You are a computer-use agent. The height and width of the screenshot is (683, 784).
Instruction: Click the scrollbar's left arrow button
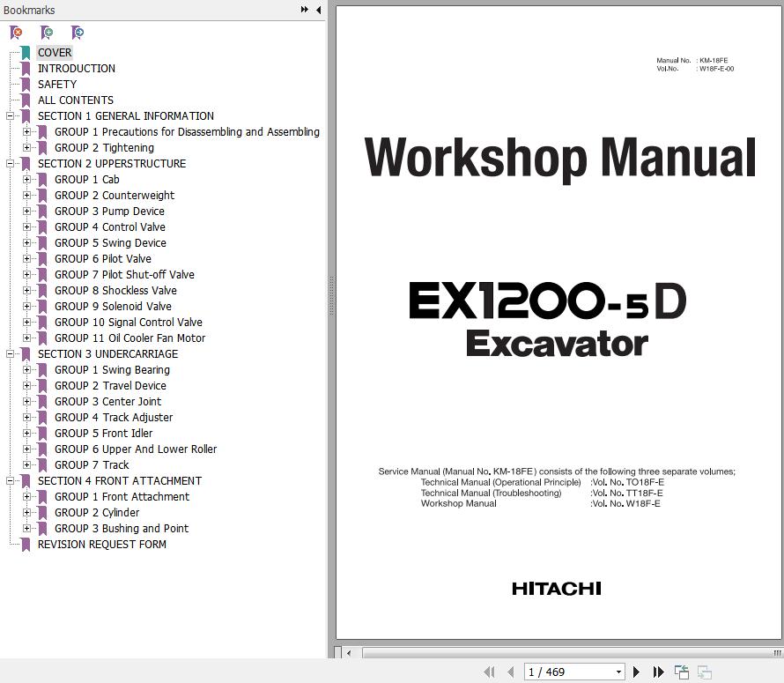(349, 652)
